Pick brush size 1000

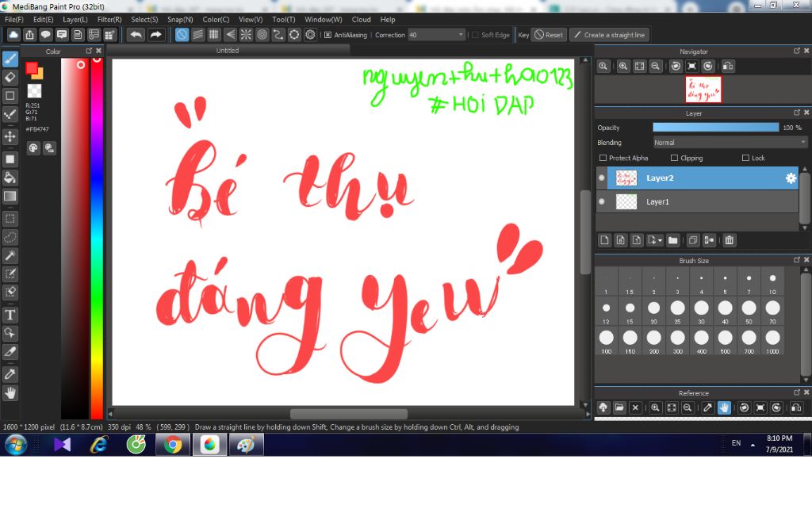coord(772,340)
